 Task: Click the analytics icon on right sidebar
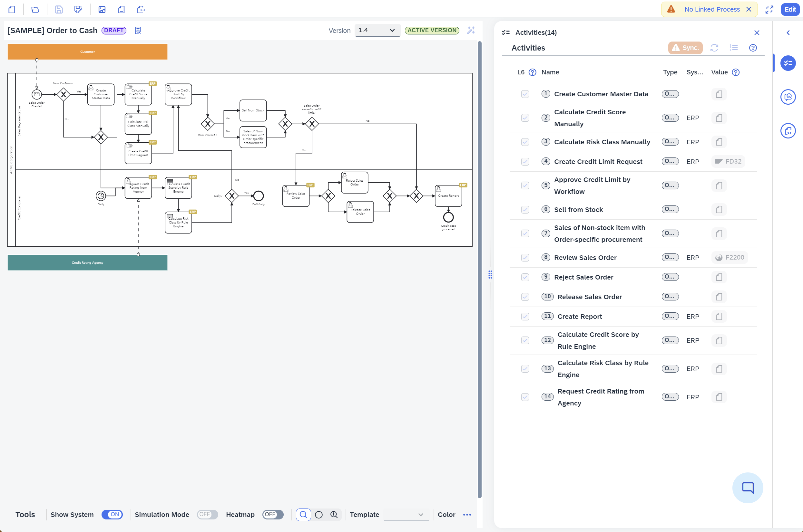pos(789,97)
